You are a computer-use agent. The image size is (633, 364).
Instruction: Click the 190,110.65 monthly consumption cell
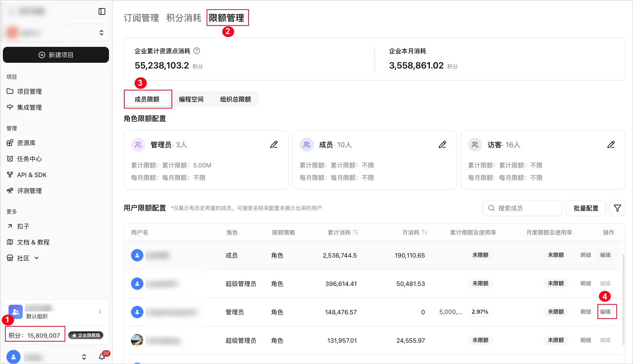[x=410, y=255]
